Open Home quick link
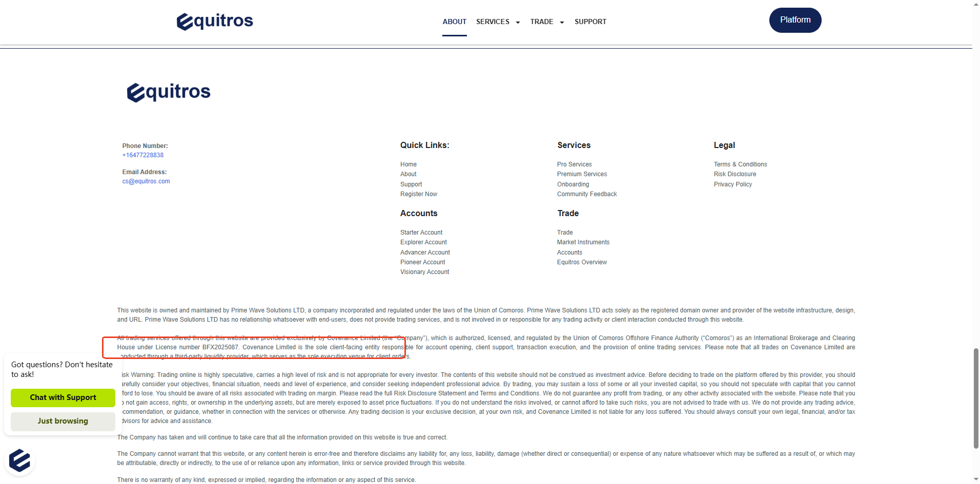This screenshot has width=980, height=484. pos(409,164)
